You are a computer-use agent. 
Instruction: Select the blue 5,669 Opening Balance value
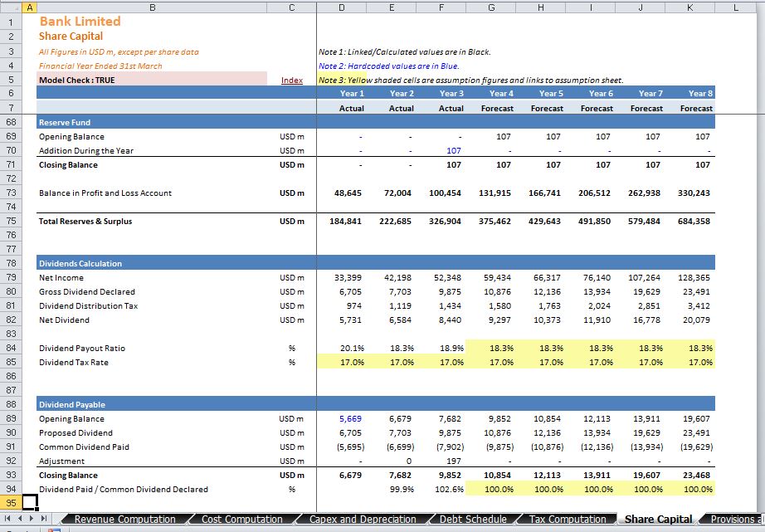click(x=350, y=418)
